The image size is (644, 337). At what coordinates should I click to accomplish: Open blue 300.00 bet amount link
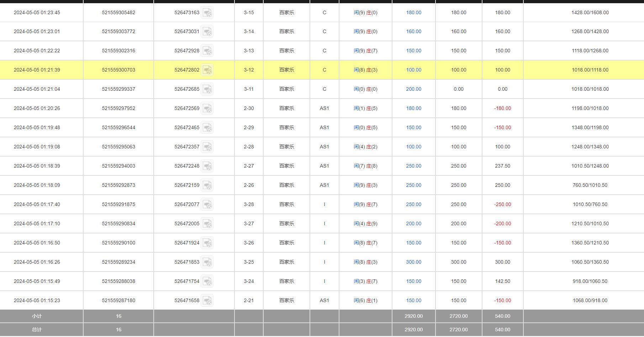[x=413, y=262]
